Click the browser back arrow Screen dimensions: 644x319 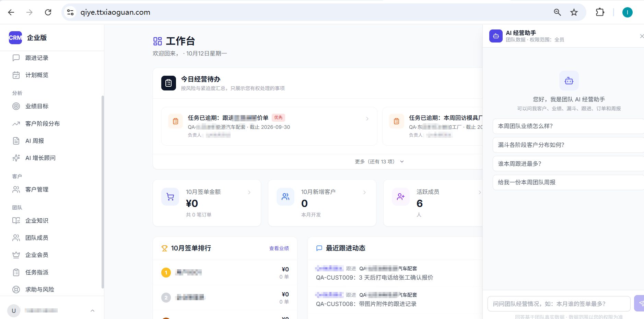point(11,12)
